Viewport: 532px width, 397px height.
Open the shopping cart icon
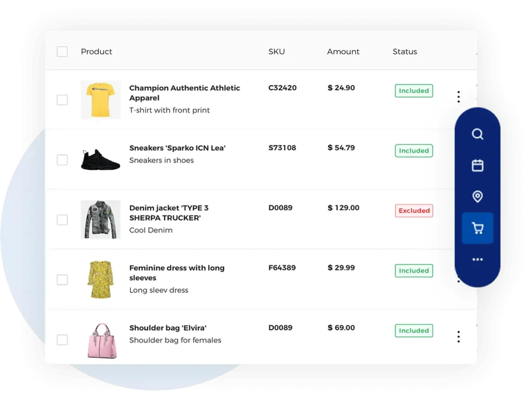(477, 228)
